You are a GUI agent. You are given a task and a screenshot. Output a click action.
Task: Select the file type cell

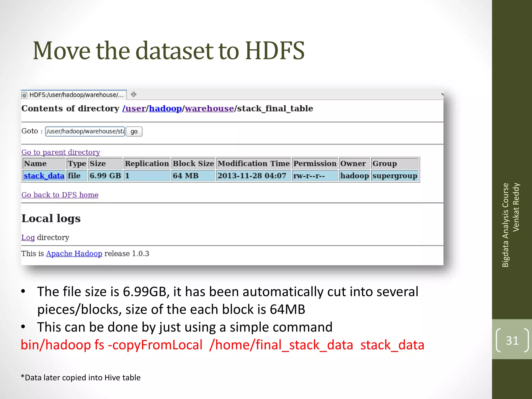point(77,176)
